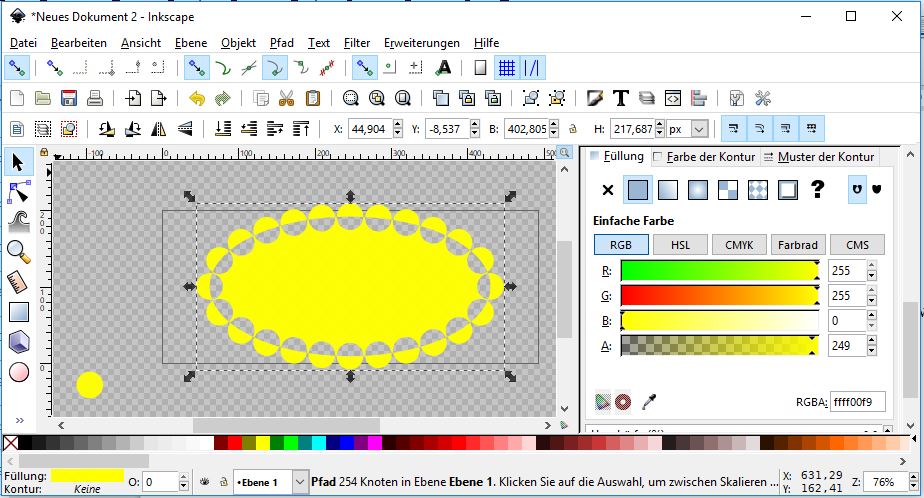The image size is (924, 498).
Task: Flip selection horizontally icon
Action: click(159, 128)
